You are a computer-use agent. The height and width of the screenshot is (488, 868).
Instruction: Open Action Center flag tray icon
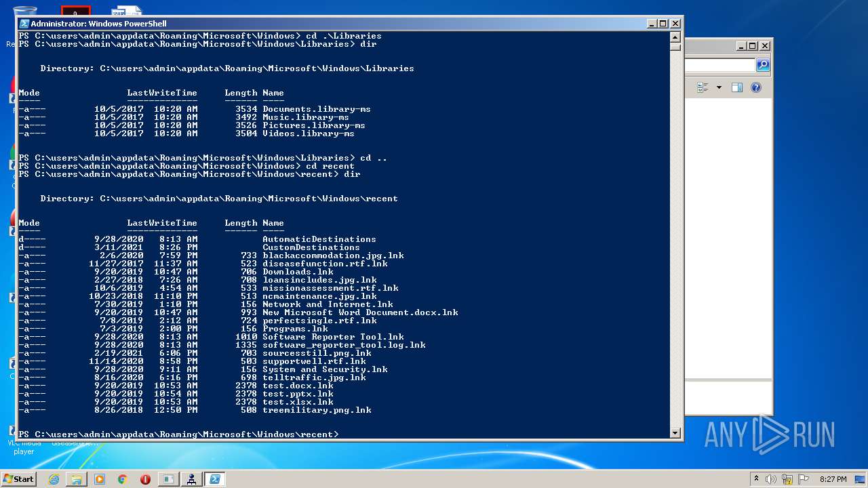coord(804,479)
